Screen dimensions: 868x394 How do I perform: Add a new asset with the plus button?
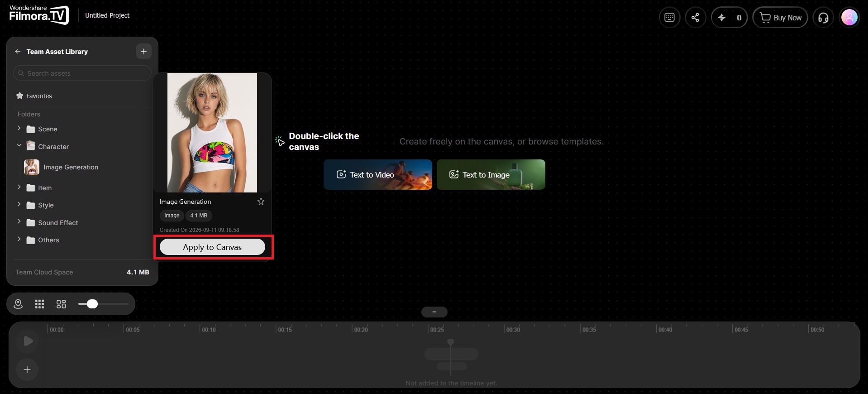point(143,52)
